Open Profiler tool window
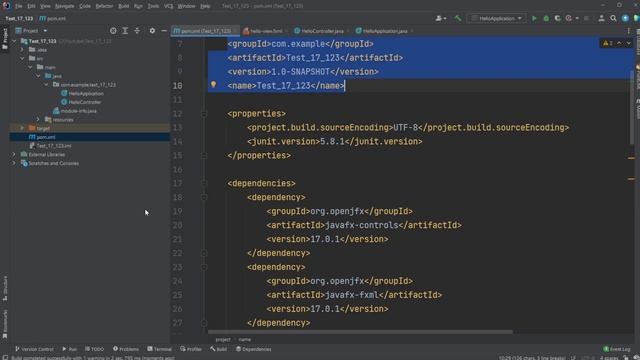Viewport: 640px width, 360px height. (x=191, y=349)
